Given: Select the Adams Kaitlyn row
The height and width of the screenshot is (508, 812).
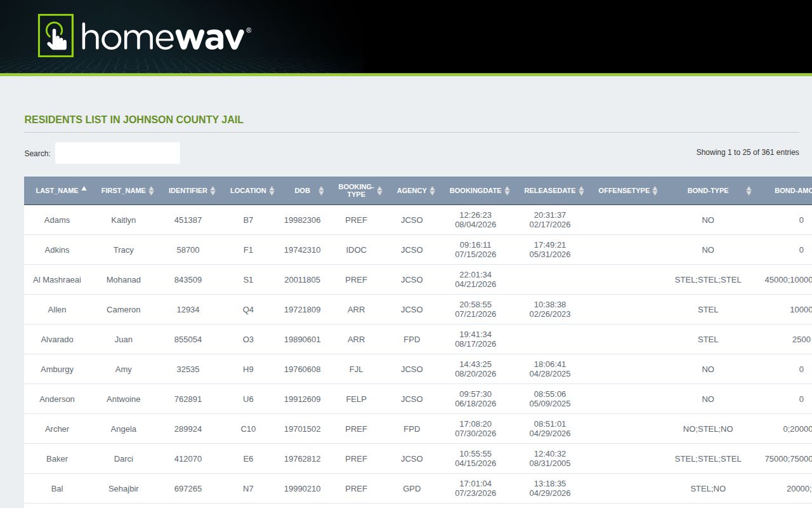Looking at the screenshot, I should (x=418, y=220).
